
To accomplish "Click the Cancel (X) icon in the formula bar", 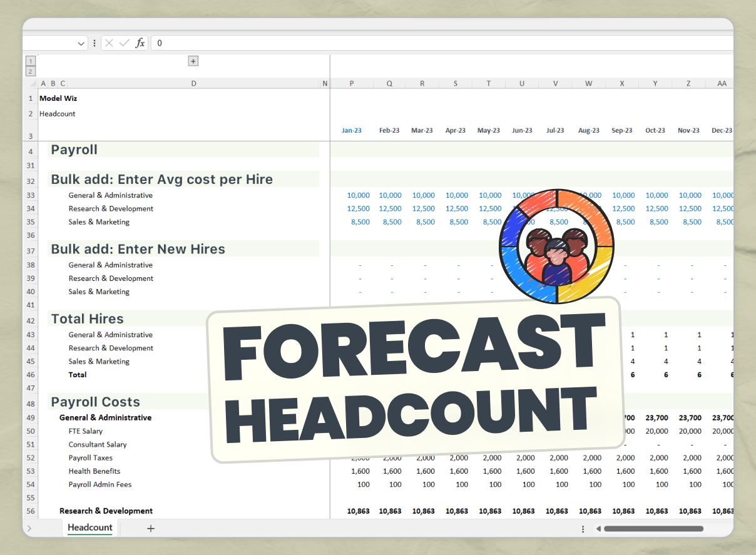I will [x=109, y=43].
